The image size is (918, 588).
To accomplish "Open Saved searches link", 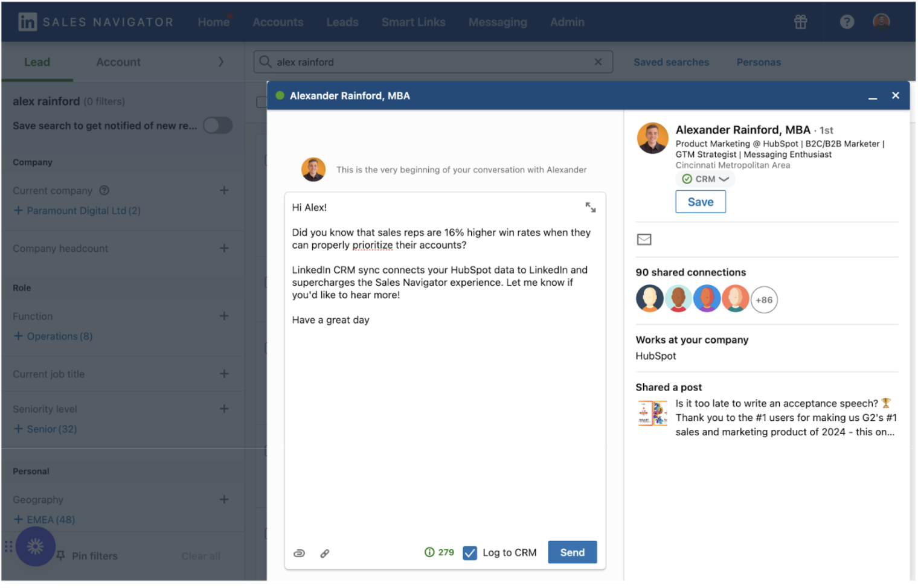I will pos(671,62).
